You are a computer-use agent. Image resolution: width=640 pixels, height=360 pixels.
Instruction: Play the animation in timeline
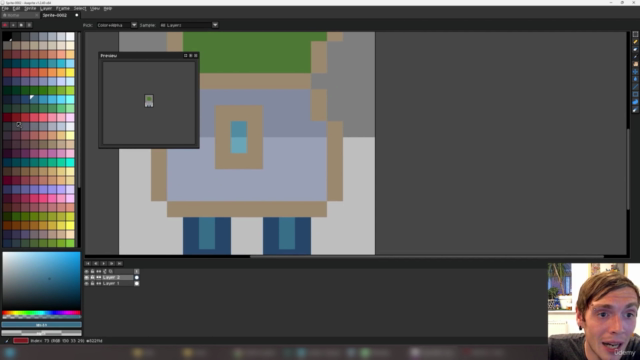tap(104, 264)
